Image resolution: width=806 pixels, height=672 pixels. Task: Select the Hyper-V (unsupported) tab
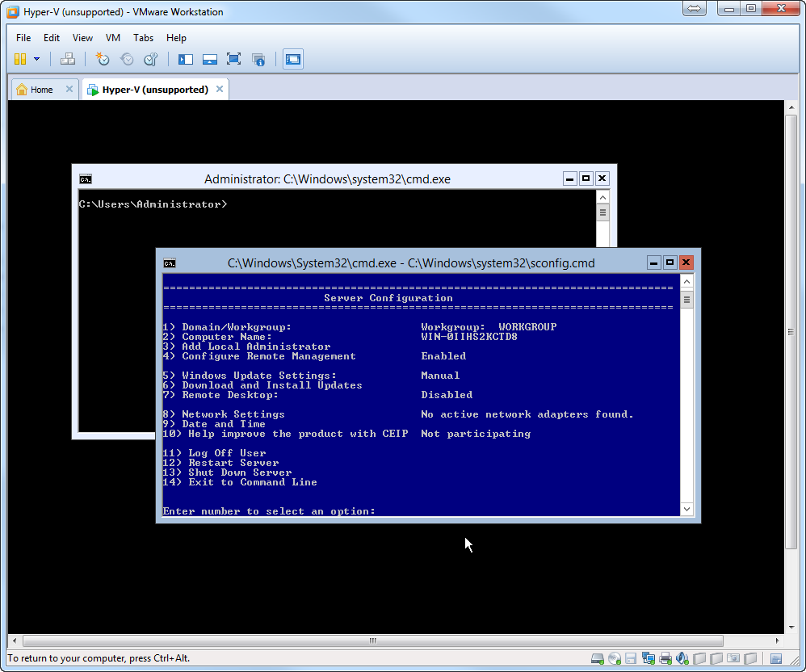[155, 90]
